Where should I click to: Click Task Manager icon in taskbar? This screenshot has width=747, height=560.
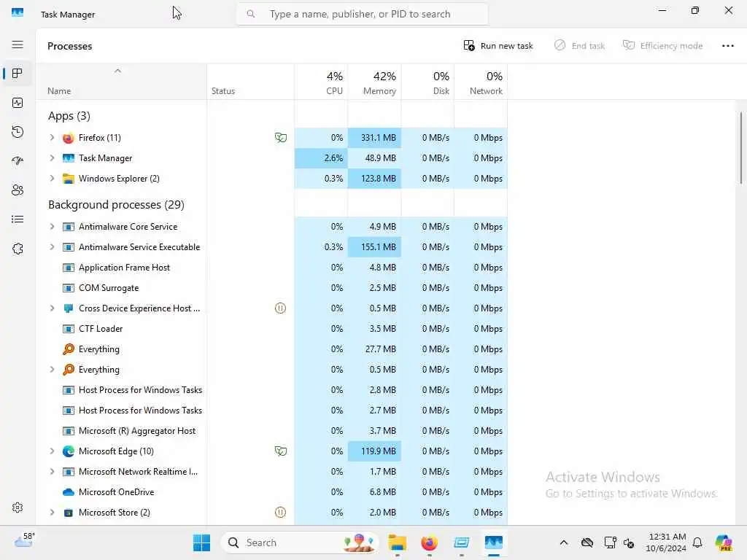494,542
